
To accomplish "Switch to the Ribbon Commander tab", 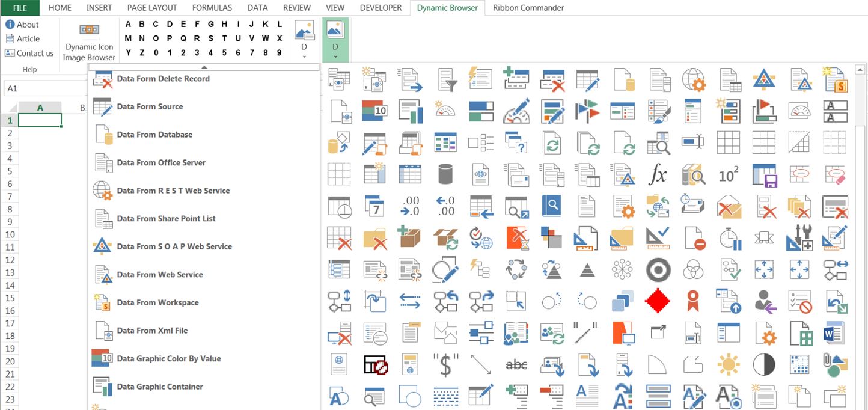I will click(x=528, y=8).
